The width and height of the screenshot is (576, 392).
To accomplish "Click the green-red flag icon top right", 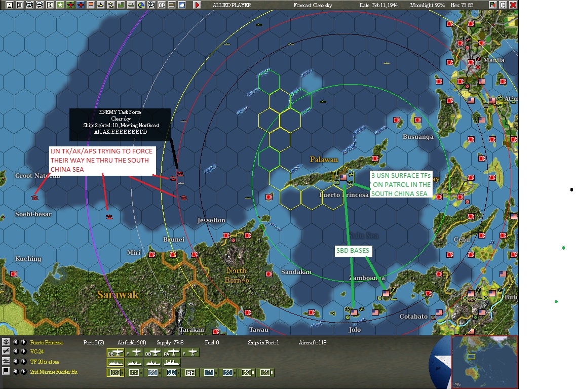I will pyautogui.click(x=492, y=5).
